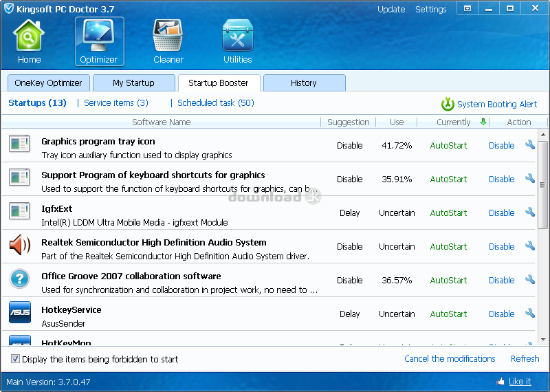Sort by the Use column header
This screenshot has width=550, height=392.
397,122
